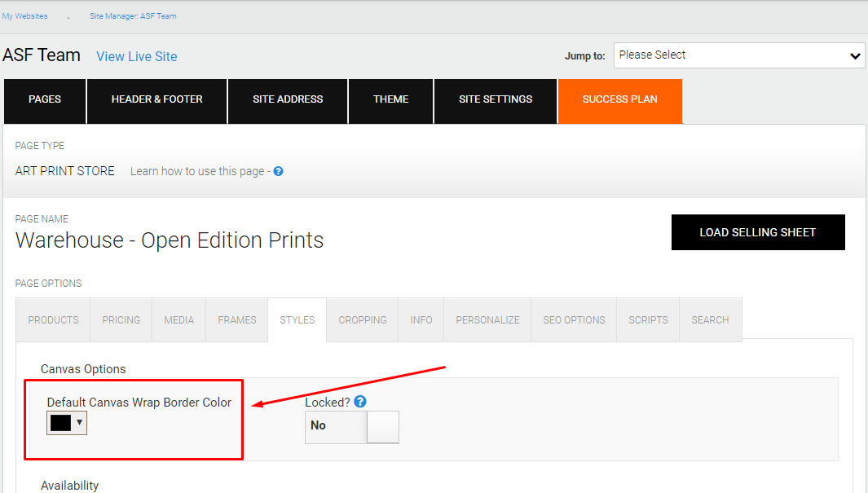The width and height of the screenshot is (868, 493).
Task: Open the SITE ADDRESS section
Action: click(x=288, y=99)
